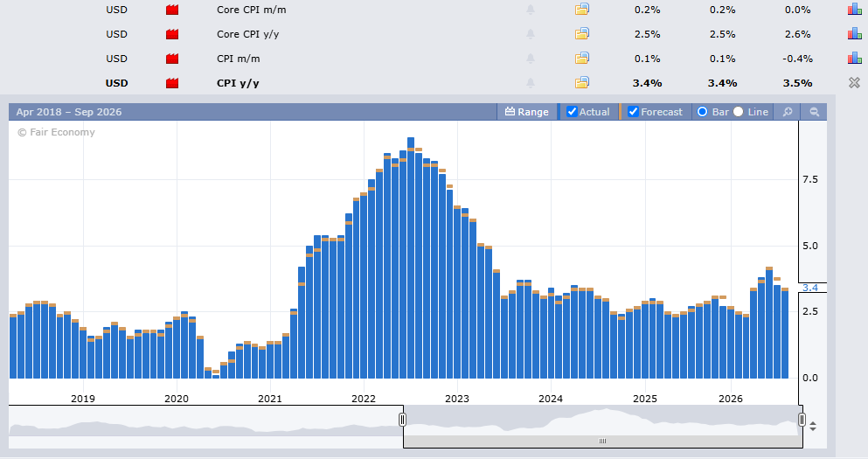Uncheck the Actual checkbox
Screen dimensions: 868x459
tap(572, 112)
